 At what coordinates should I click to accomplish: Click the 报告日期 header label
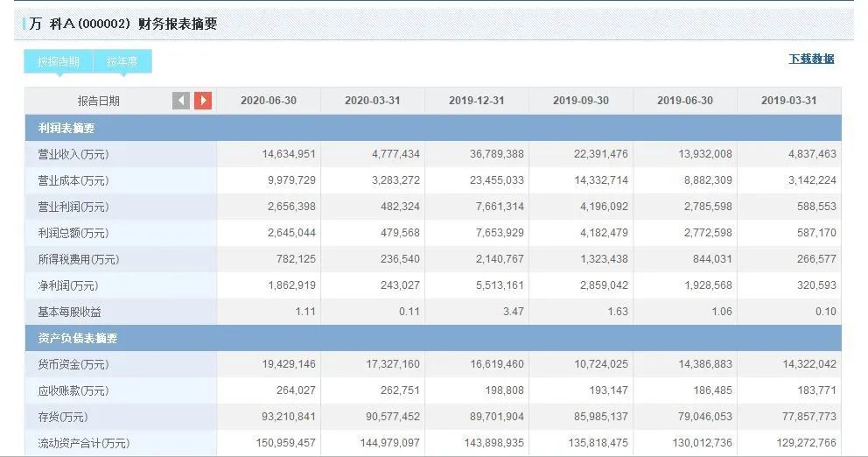click(x=99, y=101)
